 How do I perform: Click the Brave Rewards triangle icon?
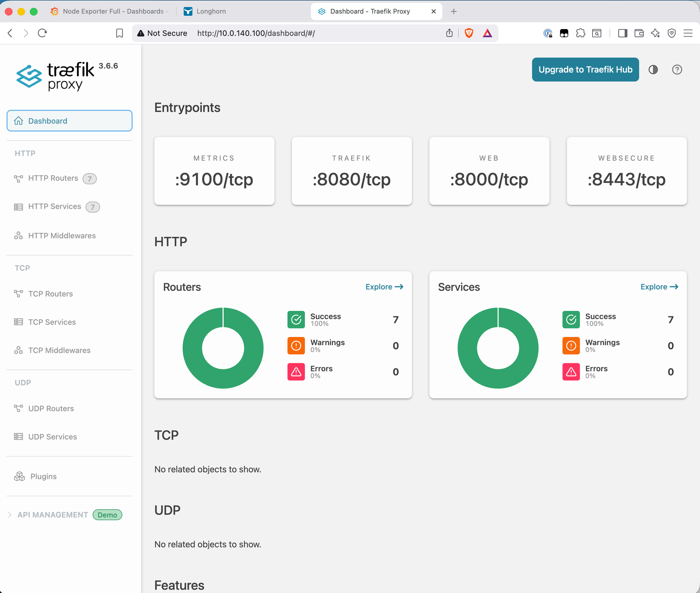(x=487, y=33)
